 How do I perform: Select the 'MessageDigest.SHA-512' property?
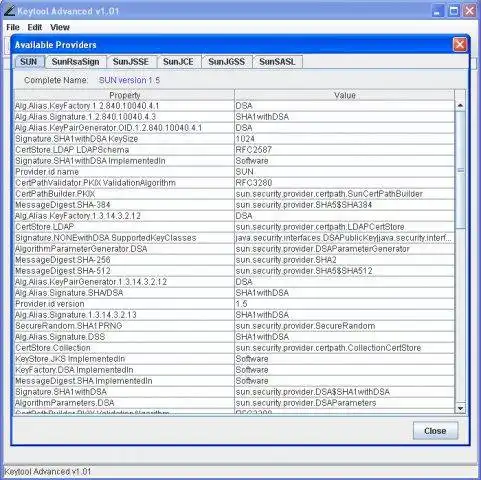click(x=124, y=271)
